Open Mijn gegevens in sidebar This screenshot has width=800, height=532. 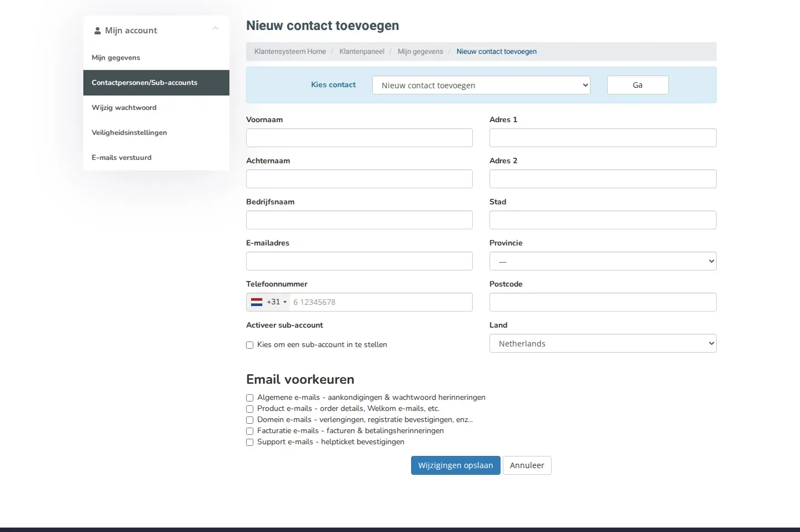coord(156,58)
